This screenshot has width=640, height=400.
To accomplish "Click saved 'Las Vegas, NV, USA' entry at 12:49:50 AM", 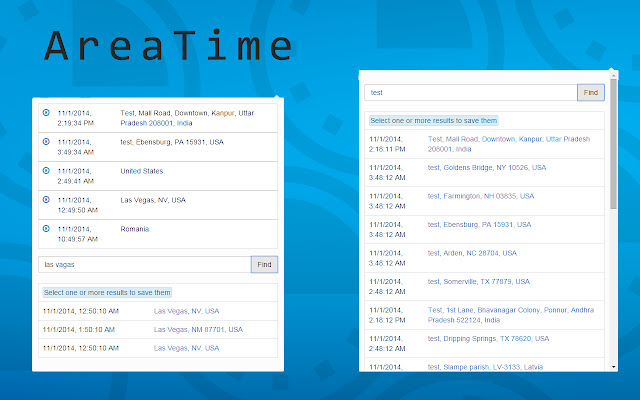I will coord(153,200).
